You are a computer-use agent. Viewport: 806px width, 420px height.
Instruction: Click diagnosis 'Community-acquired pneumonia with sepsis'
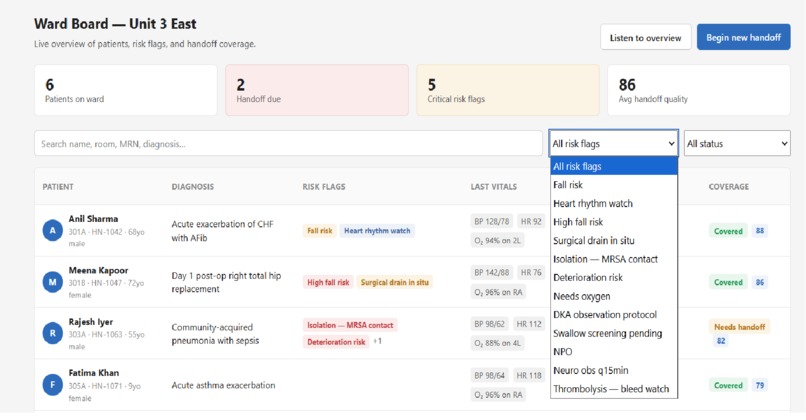pyautogui.click(x=215, y=334)
